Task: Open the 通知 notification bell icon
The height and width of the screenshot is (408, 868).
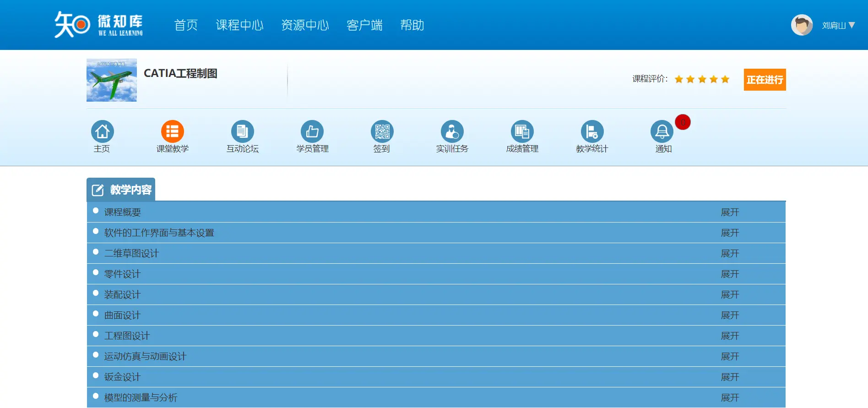Action: (x=662, y=132)
